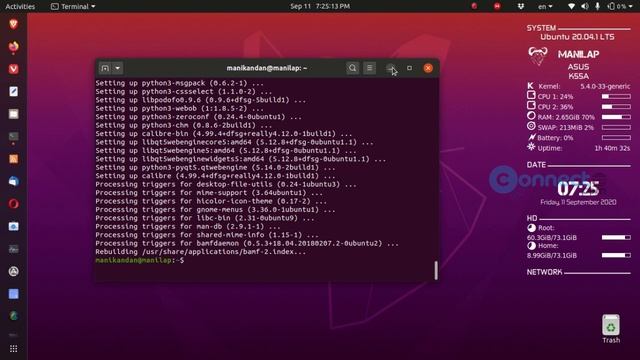Open the Activities overview

20,6
